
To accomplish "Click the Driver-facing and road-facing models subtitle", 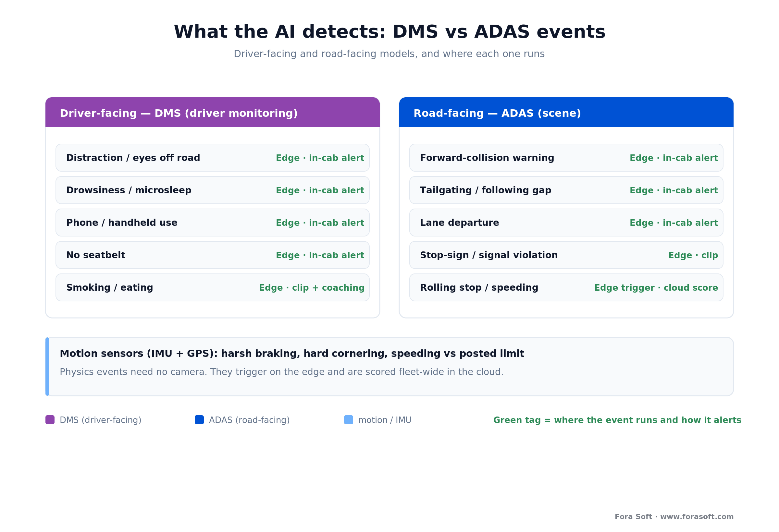I will (x=389, y=54).
